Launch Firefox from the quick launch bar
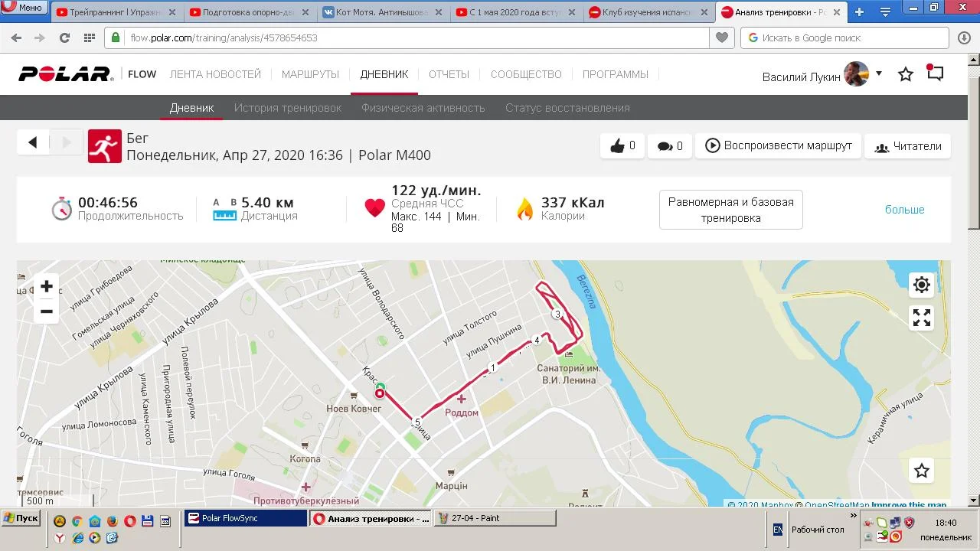980x551 pixels. (x=112, y=521)
